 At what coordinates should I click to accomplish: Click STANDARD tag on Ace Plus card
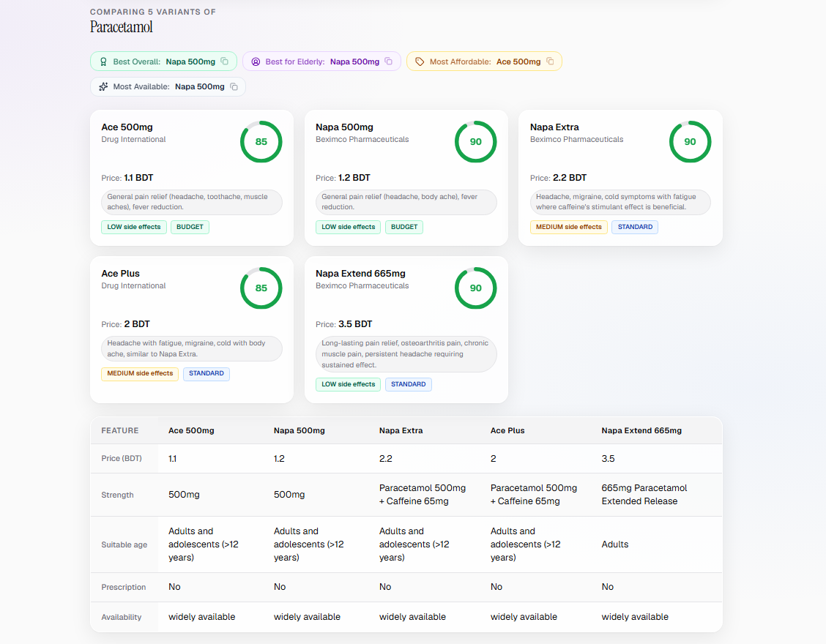[x=206, y=373]
